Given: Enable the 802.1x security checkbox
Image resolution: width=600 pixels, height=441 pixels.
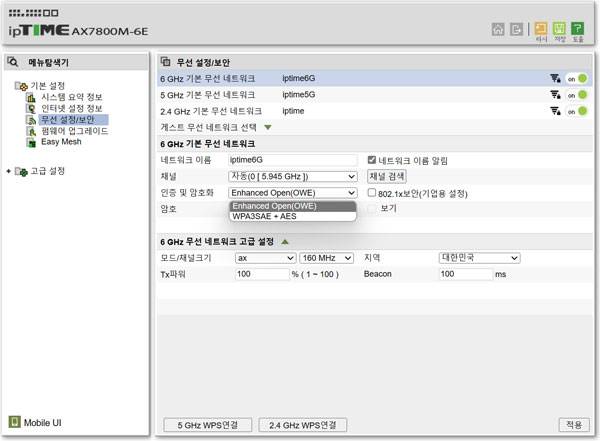Looking at the screenshot, I should [x=372, y=193].
